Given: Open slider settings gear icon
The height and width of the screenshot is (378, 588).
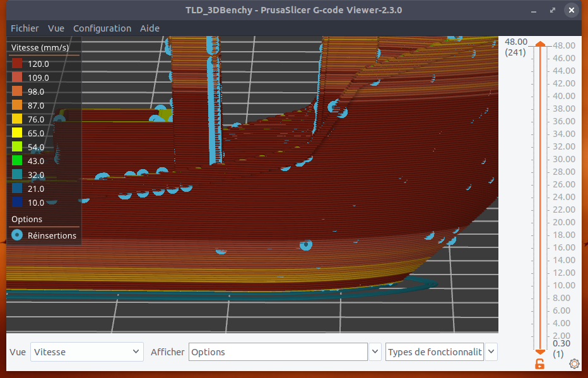Looking at the screenshot, I should [574, 363].
